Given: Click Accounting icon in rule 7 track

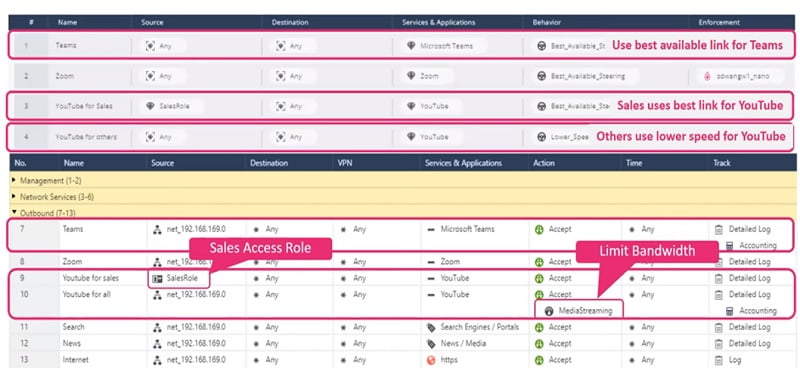Looking at the screenshot, I should point(730,246).
